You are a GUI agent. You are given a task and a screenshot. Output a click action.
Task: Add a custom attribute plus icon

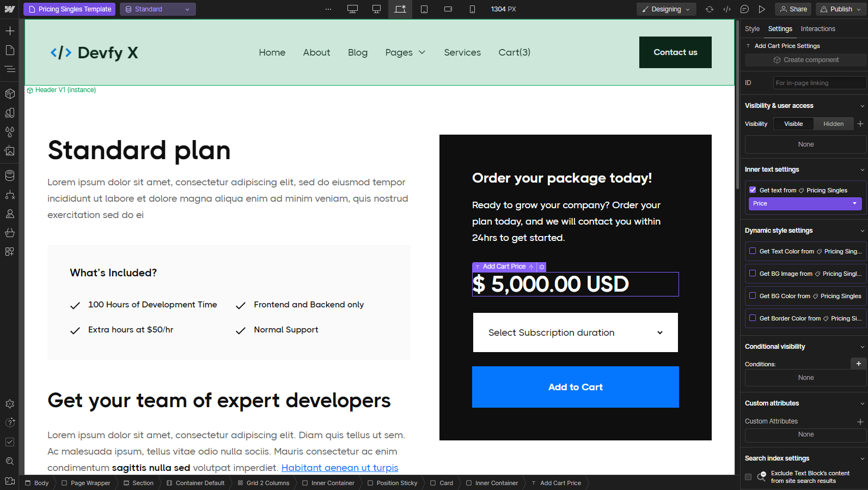point(860,421)
